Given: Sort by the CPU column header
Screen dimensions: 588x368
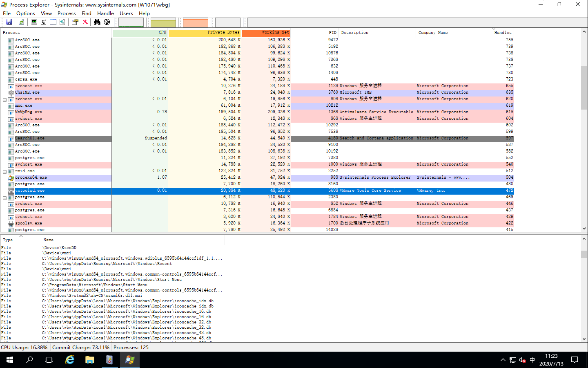Looking at the screenshot, I should point(140,33).
